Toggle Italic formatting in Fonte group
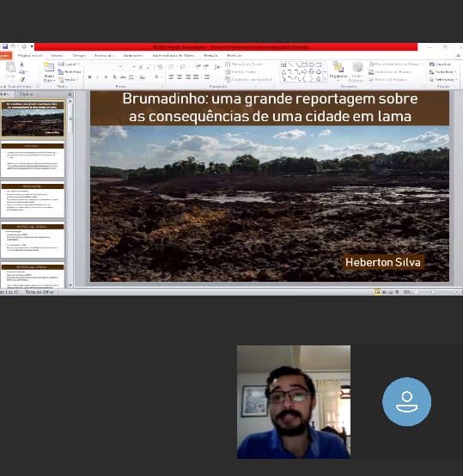Viewport: 463px width, 476px height. (x=98, y=77)
